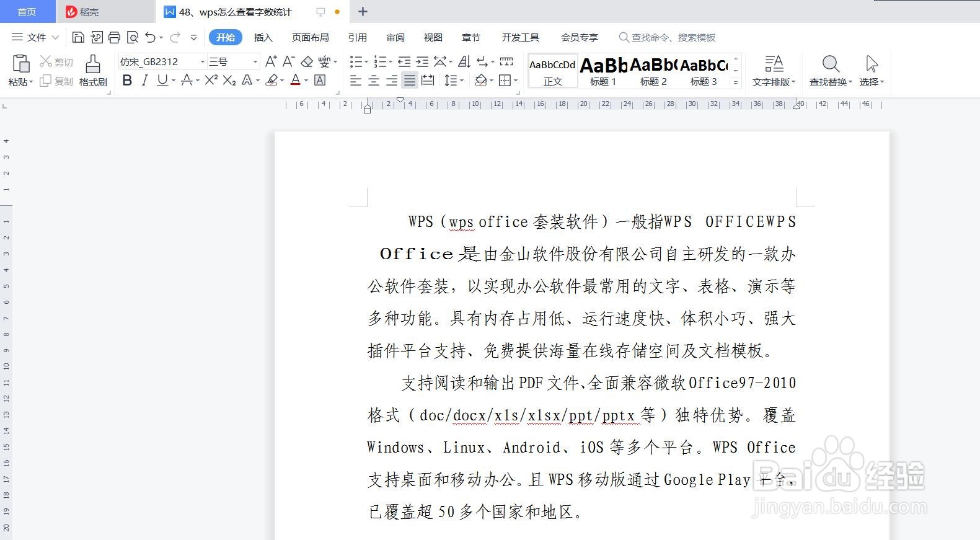Open a new document tab with plus

363,12
